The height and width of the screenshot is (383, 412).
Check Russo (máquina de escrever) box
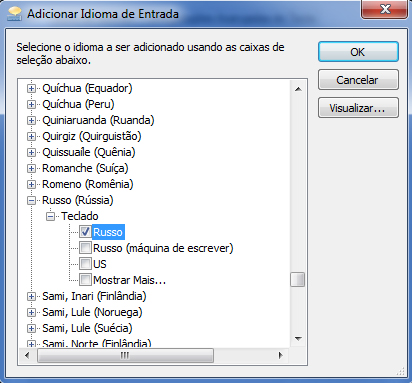[x=85, y=248]
